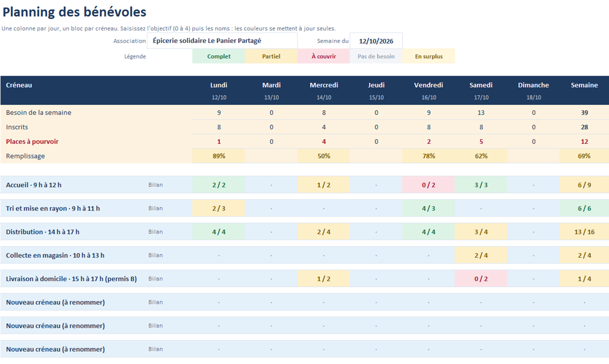The width and height of the screenshot is (609, 364).
Task: Click Bilan in the Accueil row
Action: (x=155, y=185)
